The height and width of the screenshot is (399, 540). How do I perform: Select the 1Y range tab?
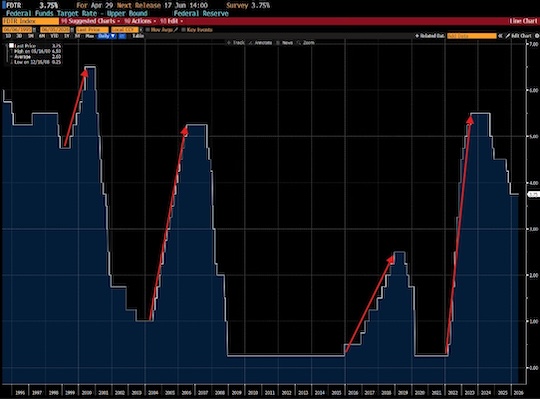tap(66, 36)
